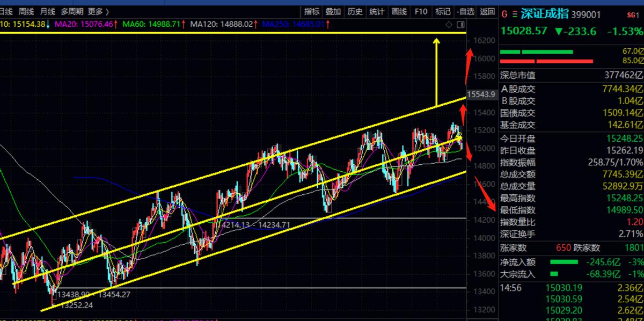Screen dimensions: 644x321
Task: Open the 指标 indicators button
Action: (x=312, y=11)
